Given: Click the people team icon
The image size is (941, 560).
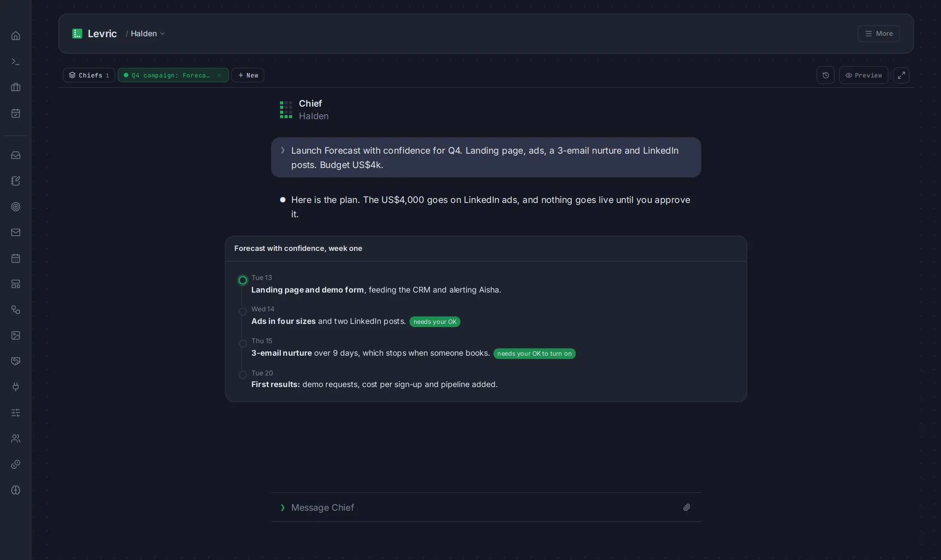Looking at the screenshot, I should pos(16,438).
